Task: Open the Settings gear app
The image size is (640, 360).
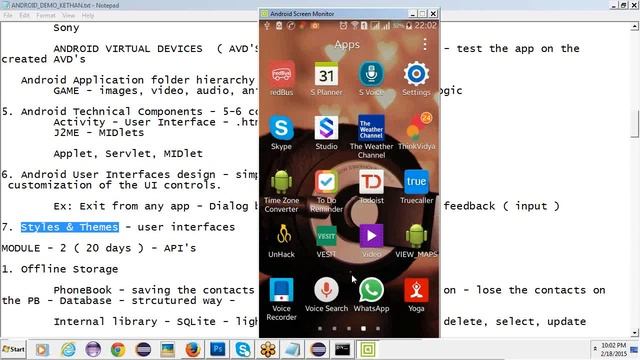Action: [x=416, y=74]
